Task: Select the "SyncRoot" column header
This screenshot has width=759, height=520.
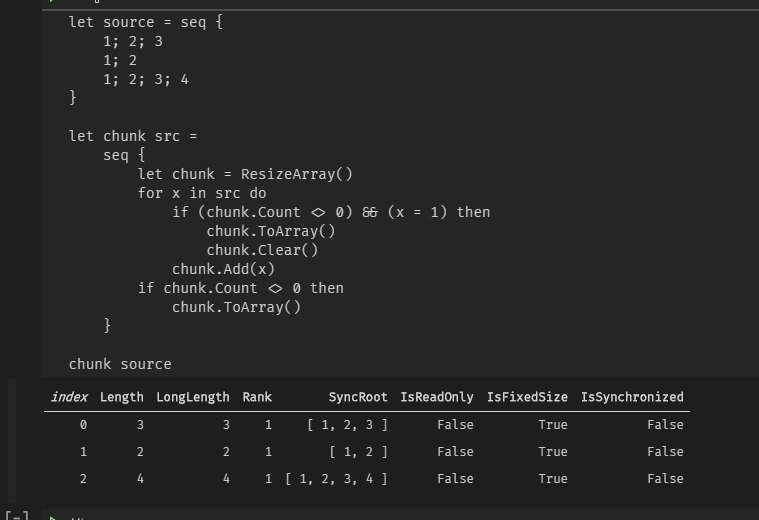Action: [x=357, y=397]
